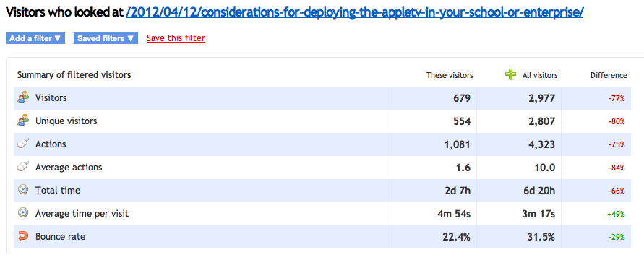Click the Actions row mouse icon
The height and width of the screenshot is (260, 644).
click(x=23, y=144)
